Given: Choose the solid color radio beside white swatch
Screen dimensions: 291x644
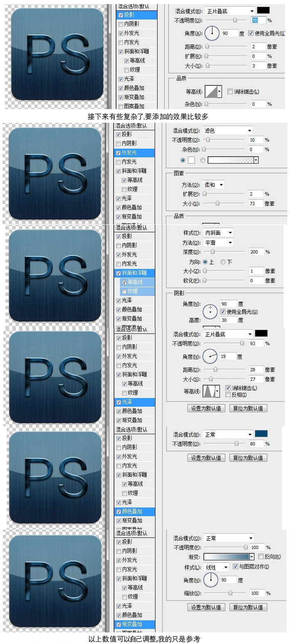Looking at the screenshot, I should 183,160.
